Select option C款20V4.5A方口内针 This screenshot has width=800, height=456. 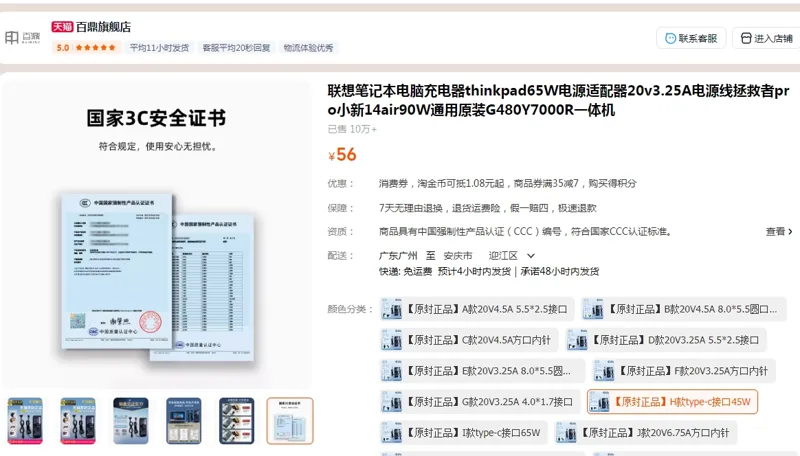tap(469, 340)
